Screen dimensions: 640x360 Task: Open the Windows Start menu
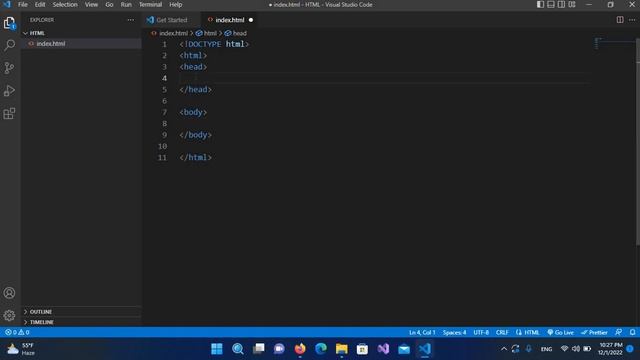point(217,349)
